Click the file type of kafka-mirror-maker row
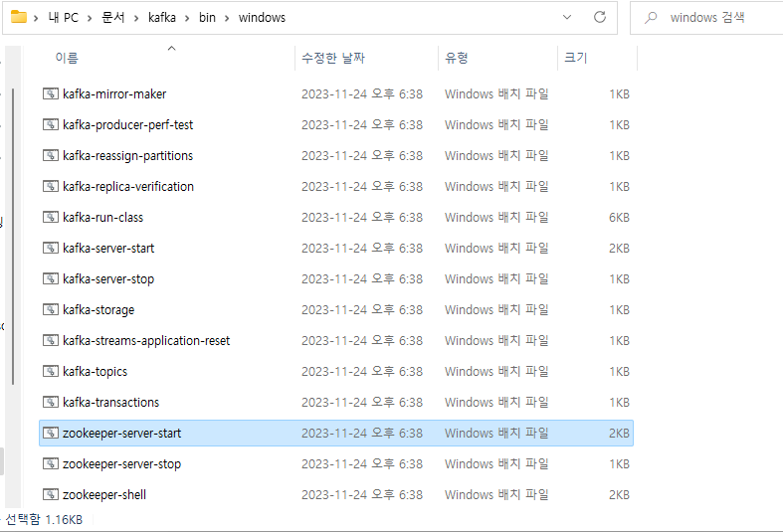 tap(496, 93)
